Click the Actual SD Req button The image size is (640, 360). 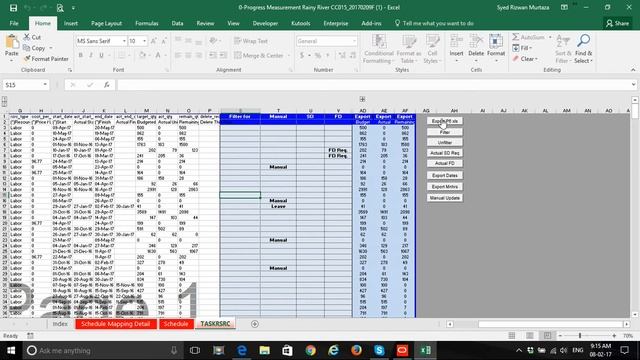(x=444, y=153)
